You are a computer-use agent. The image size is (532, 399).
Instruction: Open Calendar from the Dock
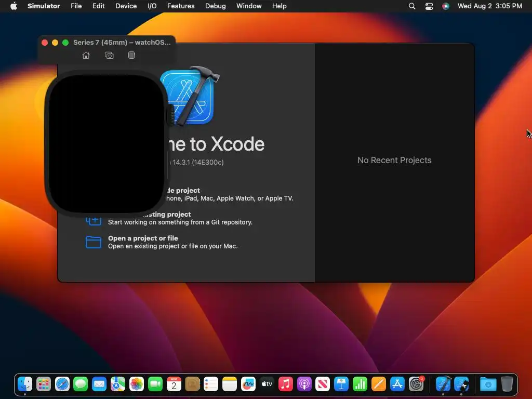174,384
